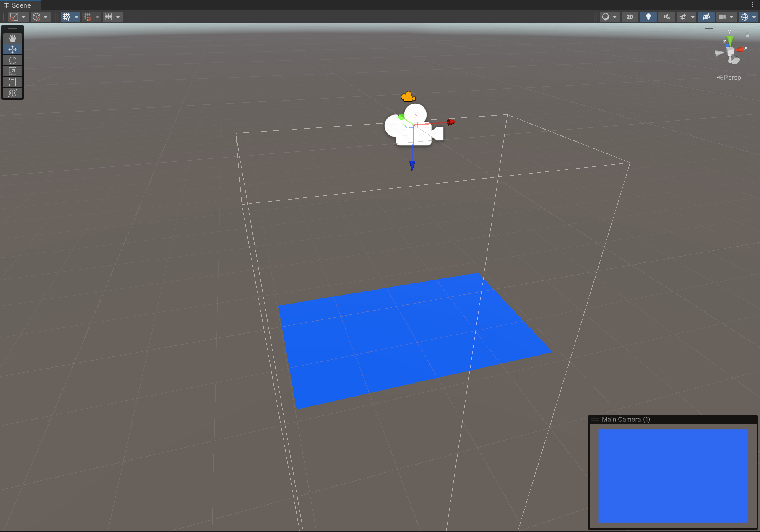Toggle 2D view mode

(x=630, y=17)
